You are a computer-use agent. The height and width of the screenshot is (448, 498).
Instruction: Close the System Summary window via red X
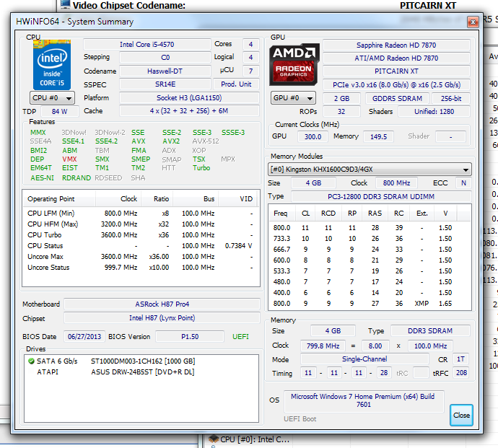pos(473,22)
